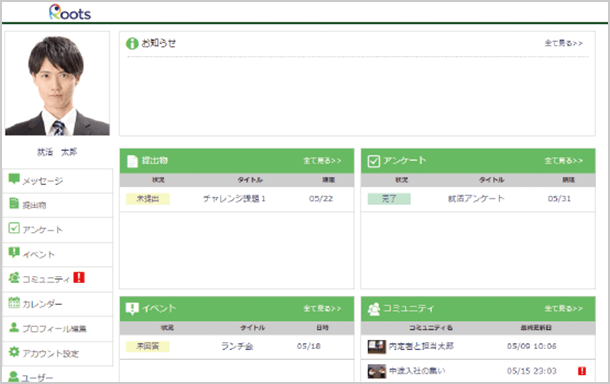Viewport: 610px width, 384px height.
Task: Click the document icon in 提出物 panel header
Action: coord(133,161)
